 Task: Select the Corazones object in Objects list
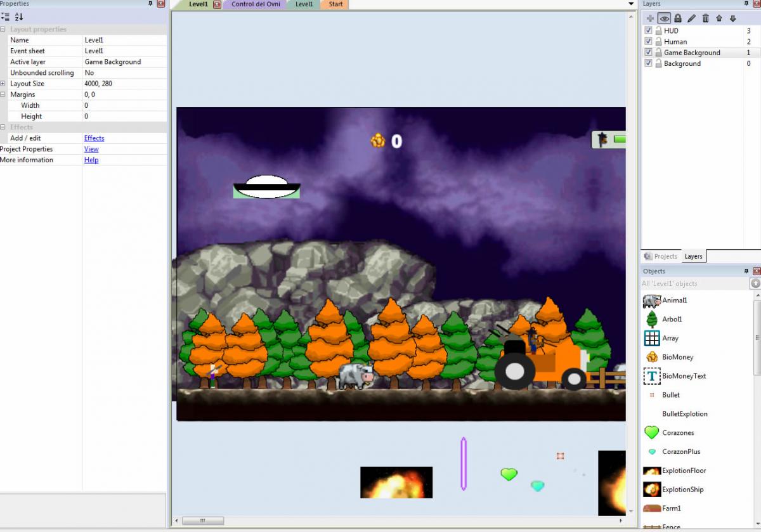tap(678, 432)
